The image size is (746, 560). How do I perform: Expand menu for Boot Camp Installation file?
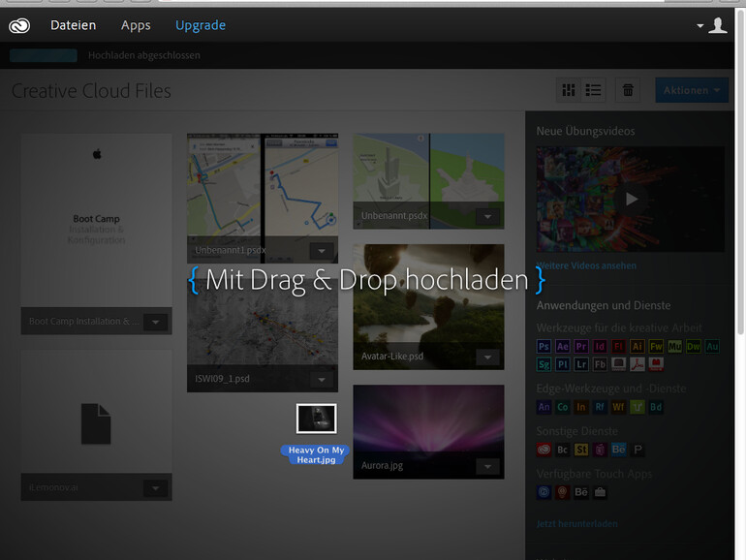coord(156,322)
